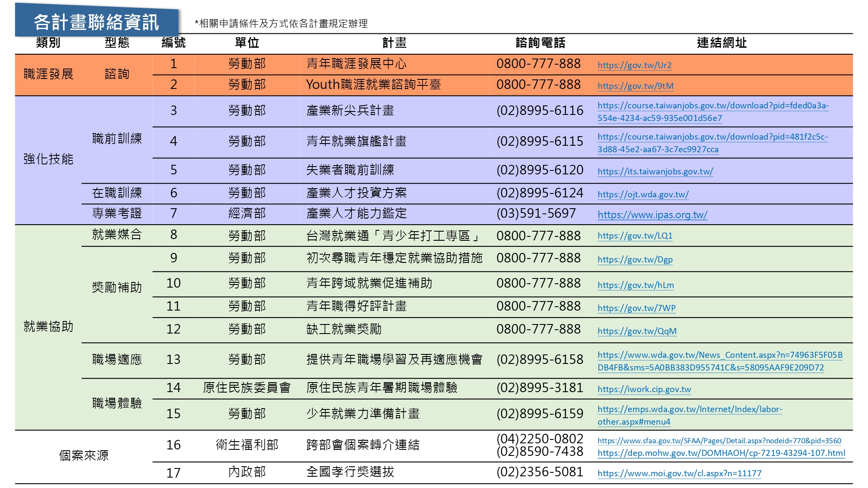Image resolution: width=868 pixels, height=488 pixels.
Task: Open the https://gov.tw/Ur2 link
Action: pyautogui.click(x=634, y=65)
